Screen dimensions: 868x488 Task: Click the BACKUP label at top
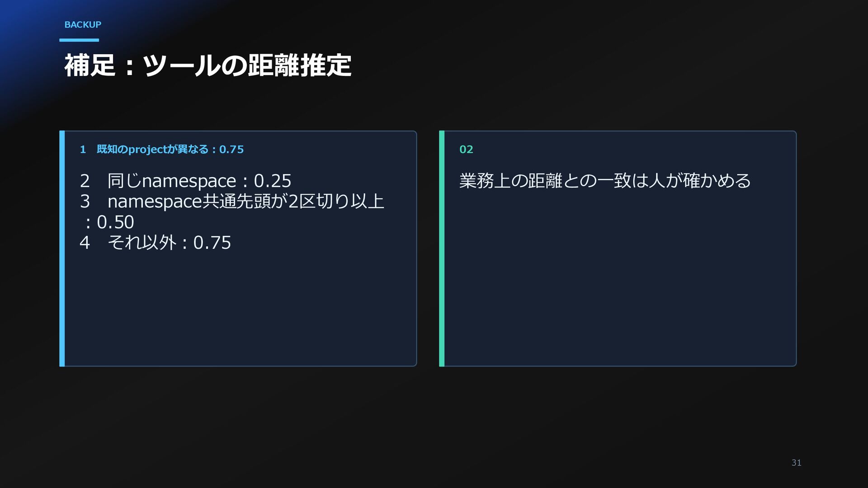[83, 25]
